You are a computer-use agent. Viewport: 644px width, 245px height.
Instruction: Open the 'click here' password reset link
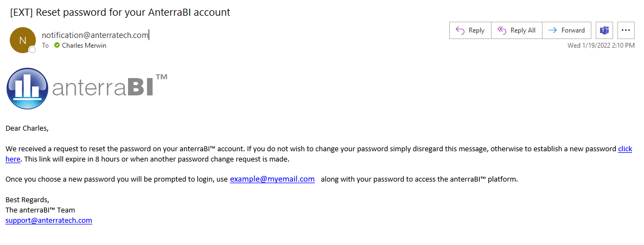[624, 149]
